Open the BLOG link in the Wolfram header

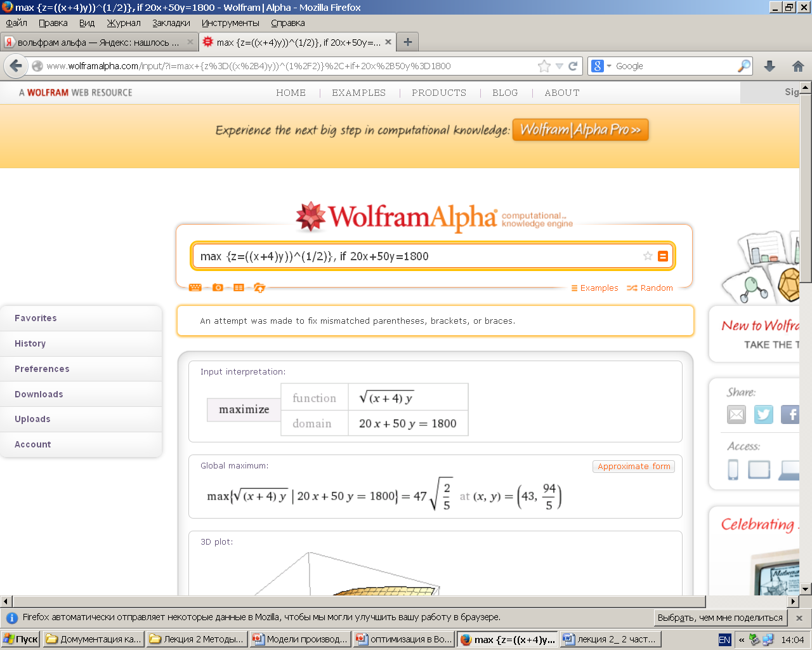pos(505,93)
